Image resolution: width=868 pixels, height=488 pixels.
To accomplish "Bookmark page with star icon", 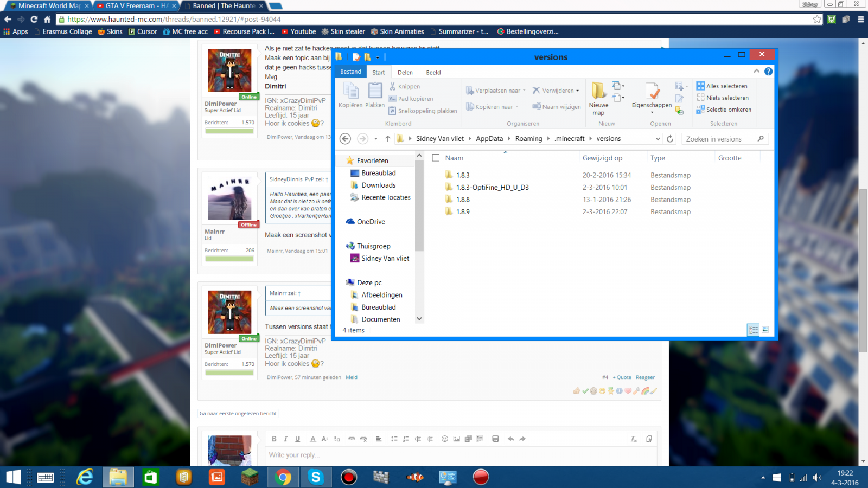I will (817, 19).
